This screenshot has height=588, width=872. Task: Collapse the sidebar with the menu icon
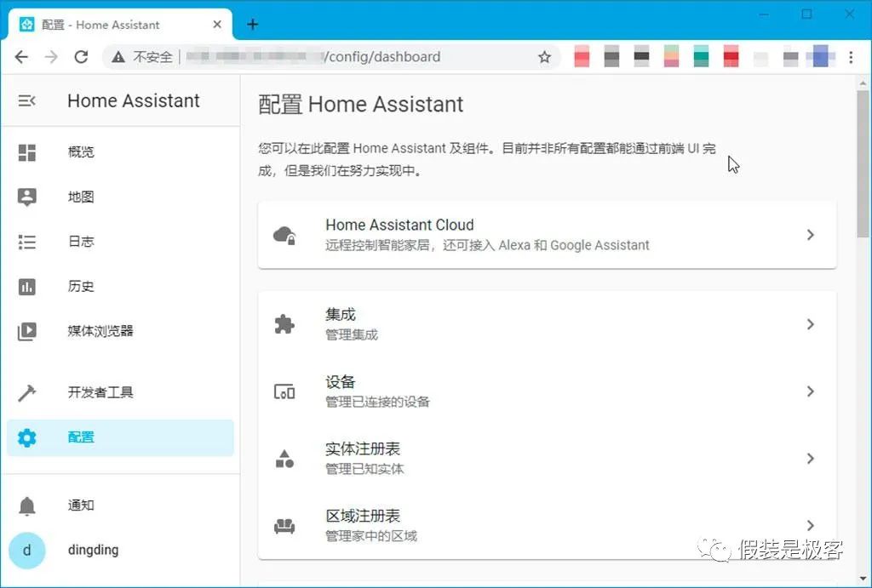pos(26,100)
